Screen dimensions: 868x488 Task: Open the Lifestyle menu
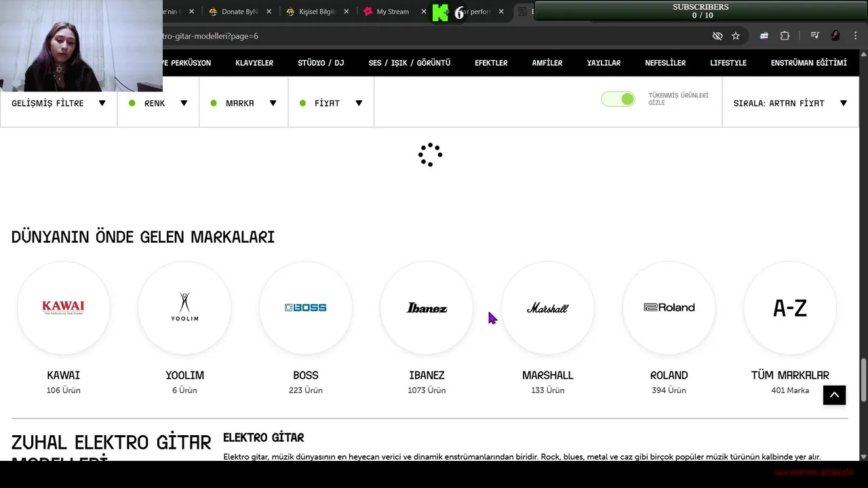click(728, 63)
